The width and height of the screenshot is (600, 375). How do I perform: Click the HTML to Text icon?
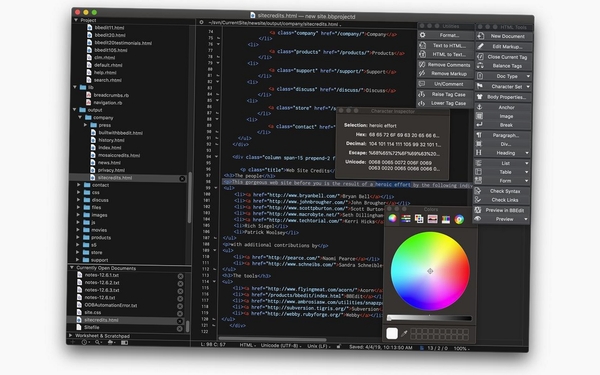(x=422, y=54)
